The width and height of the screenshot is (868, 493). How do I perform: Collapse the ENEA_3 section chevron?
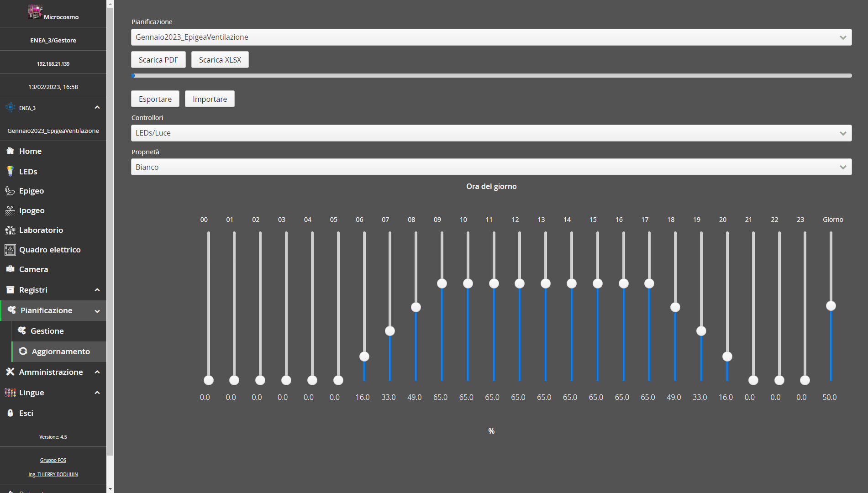(97, 108)
